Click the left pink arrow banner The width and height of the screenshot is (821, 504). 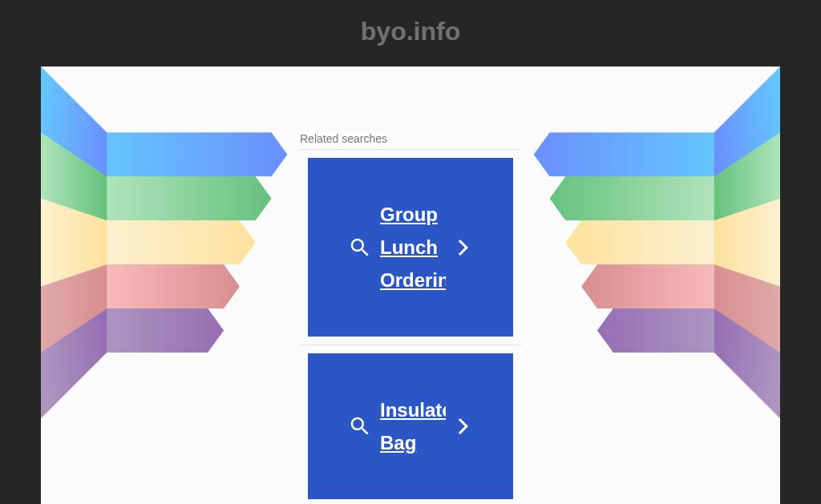coord(173,286)
